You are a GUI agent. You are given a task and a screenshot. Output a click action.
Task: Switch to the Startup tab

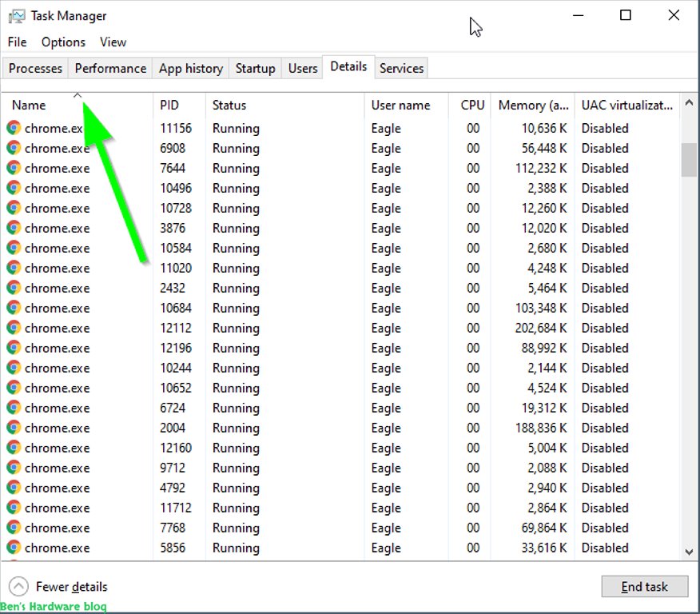pos(256,68)
